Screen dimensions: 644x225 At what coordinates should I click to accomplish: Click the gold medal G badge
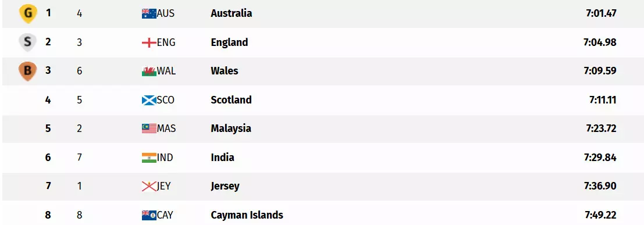coord(27,13)
